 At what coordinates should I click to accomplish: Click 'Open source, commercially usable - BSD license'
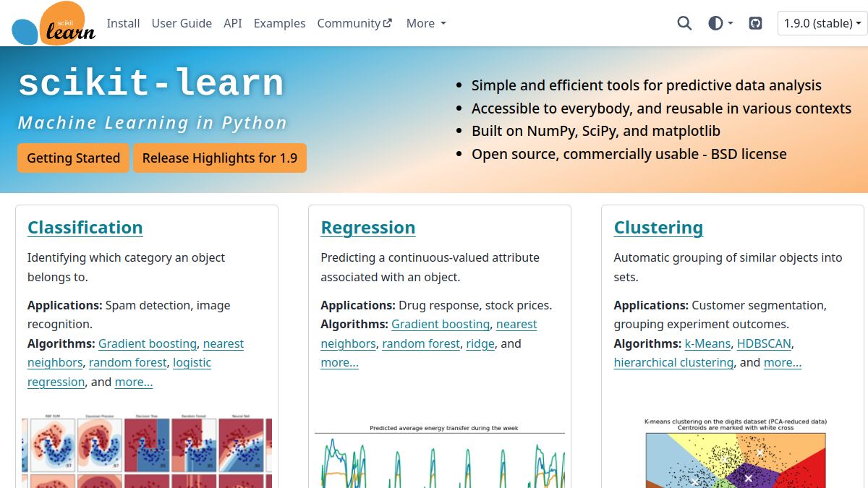629,154
